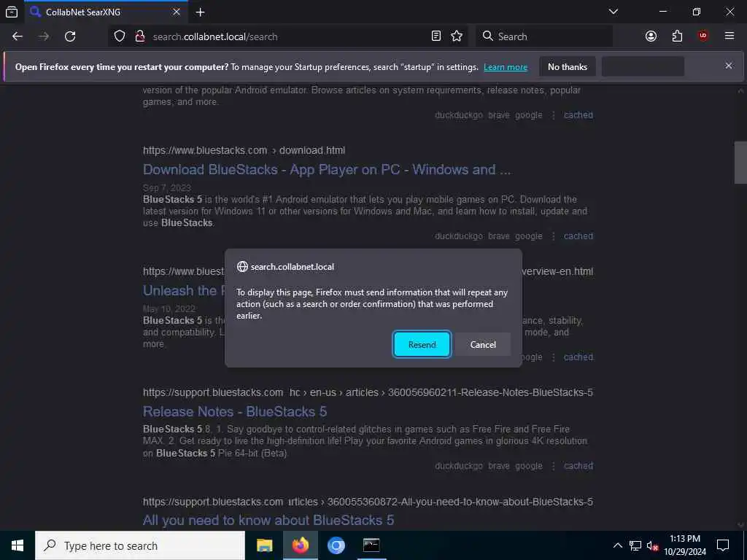The height and width of the screenshot is (560, 747).
Task: Click the Windows taskbar search box
Action: [140, 545]
